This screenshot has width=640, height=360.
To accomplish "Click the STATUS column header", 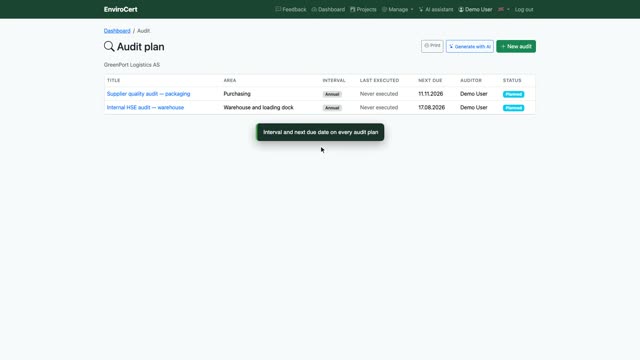I will tap(512, 80).
